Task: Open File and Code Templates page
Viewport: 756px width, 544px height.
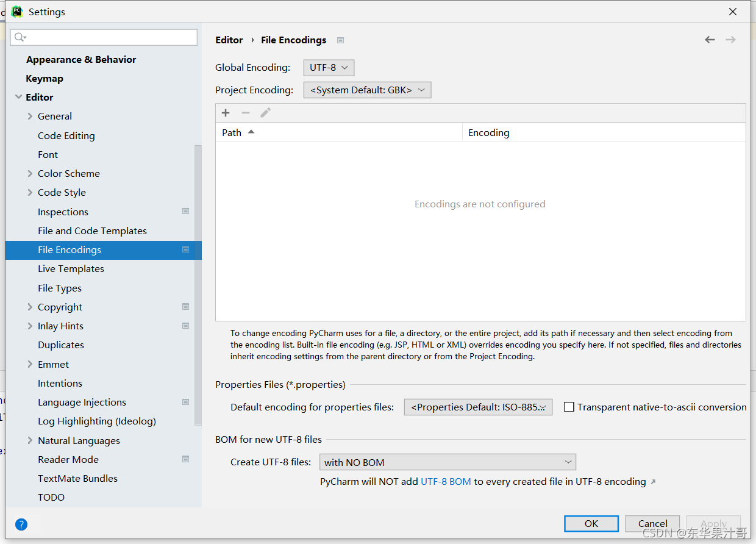Action: (x=92, y=231)
